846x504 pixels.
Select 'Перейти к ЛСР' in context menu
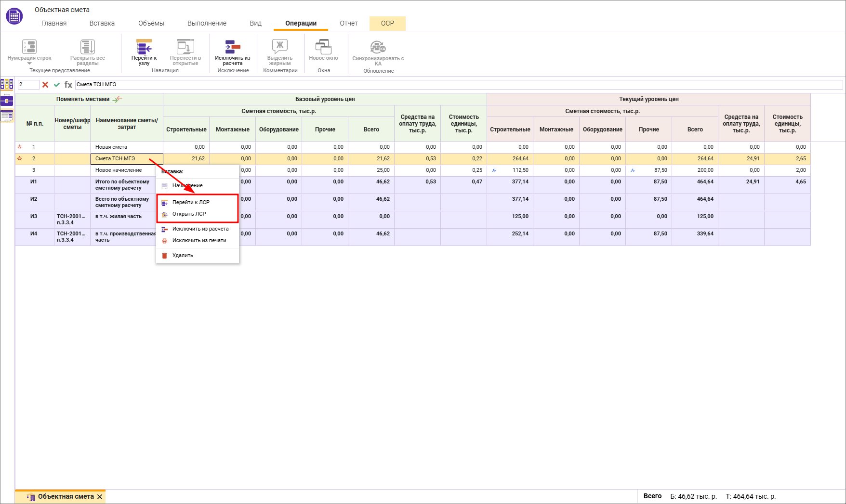tap(191, 203)
